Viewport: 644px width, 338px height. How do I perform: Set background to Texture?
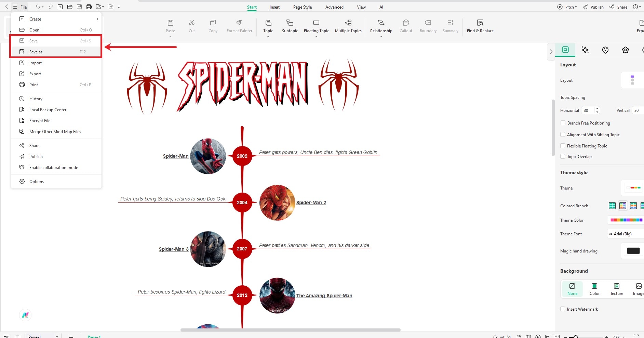[617, 289]
